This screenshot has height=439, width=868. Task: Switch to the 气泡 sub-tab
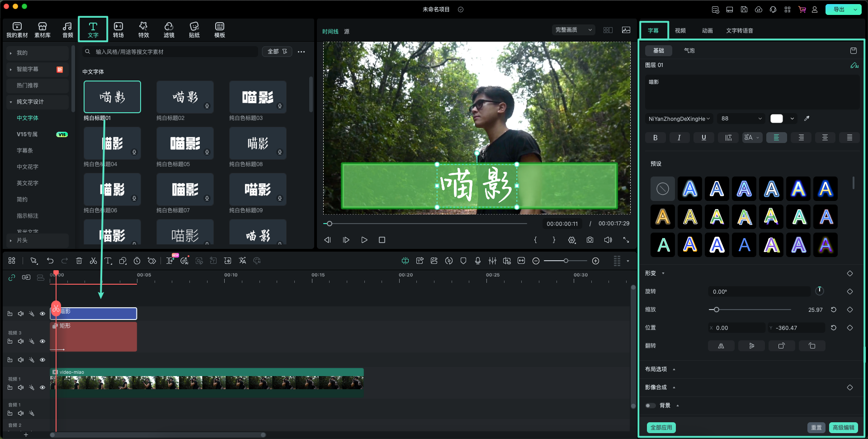pyautogui.click(x=689, y=51)
